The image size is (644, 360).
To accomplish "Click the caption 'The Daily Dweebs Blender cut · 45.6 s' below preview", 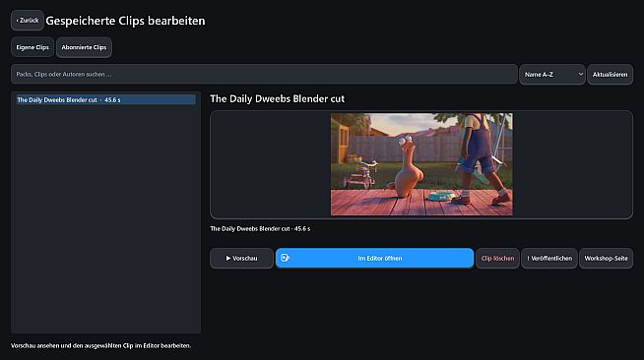I will click(x=260, y=229).
